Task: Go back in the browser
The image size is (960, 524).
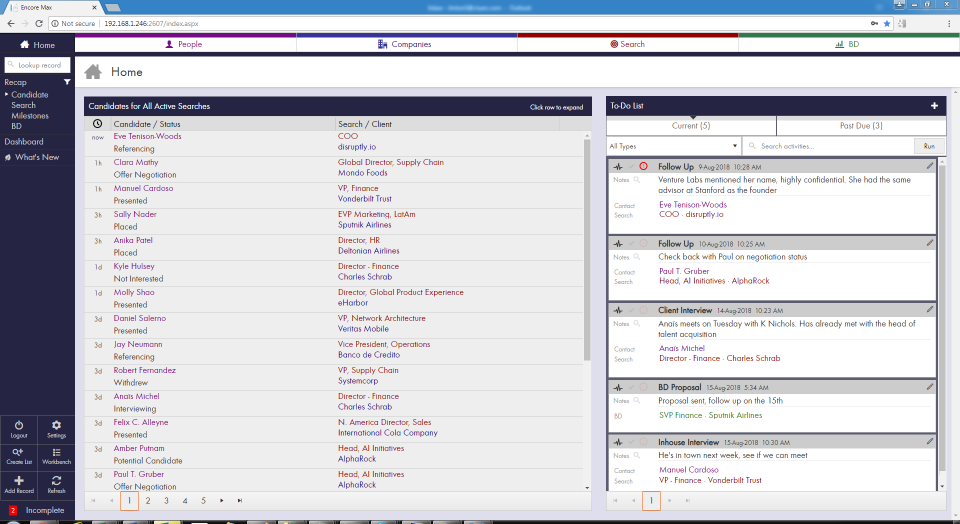Action: [10, 23]
